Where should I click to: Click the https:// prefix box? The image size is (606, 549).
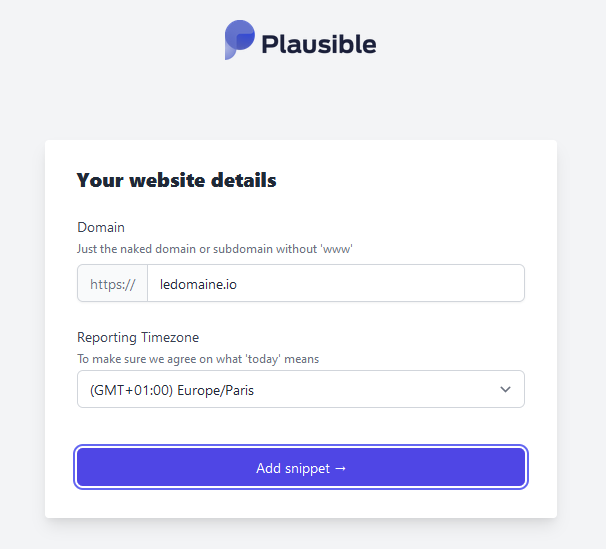[x=112, y=284]
